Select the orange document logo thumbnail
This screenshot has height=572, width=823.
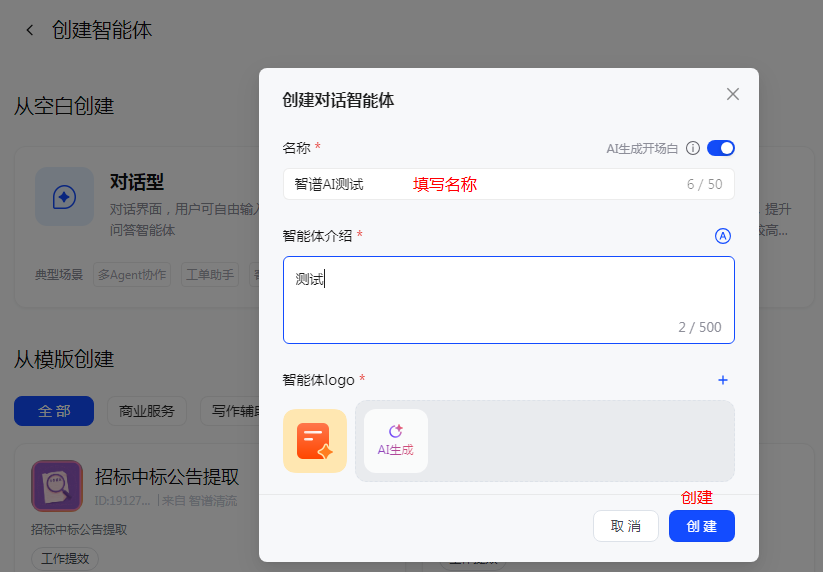315,441
